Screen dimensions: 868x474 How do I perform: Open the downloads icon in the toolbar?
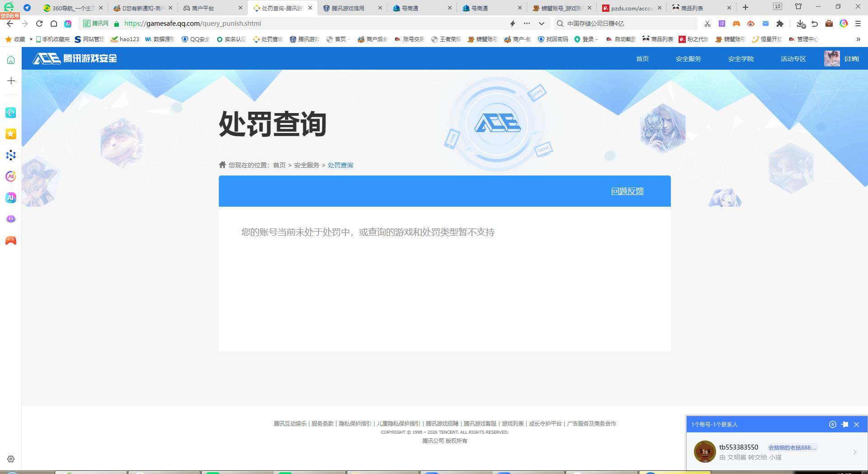(801, 24)
